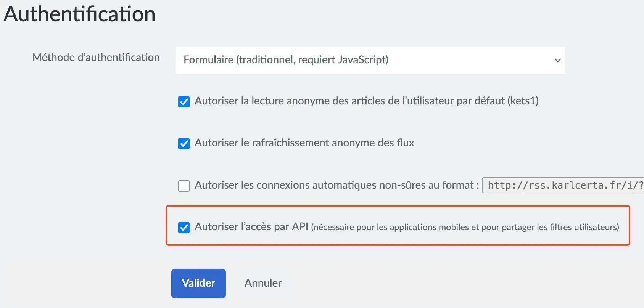644x308 pixels.
Task: Enable unsafe automatic connections checkbox
Action: pyautogui.click(x=184, y=186)
